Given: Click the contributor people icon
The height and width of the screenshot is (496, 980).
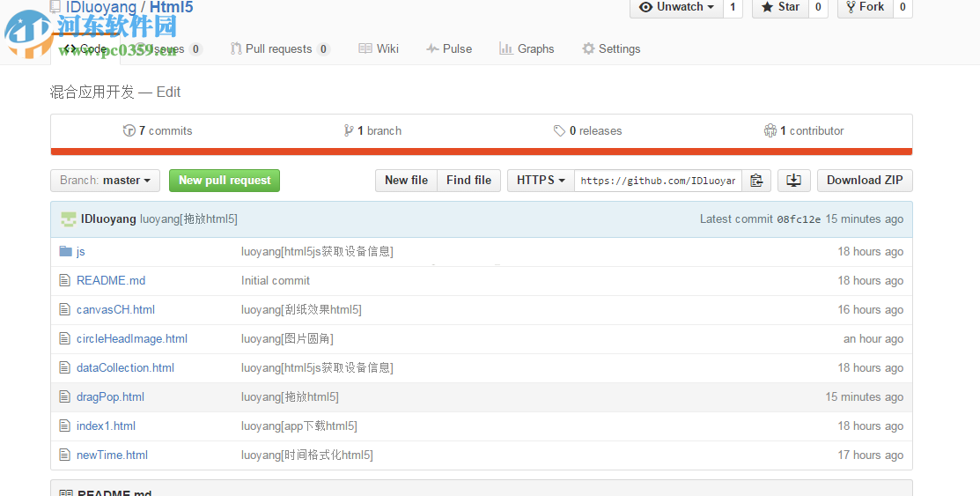Looking at the screenshot, I should 770,130.
